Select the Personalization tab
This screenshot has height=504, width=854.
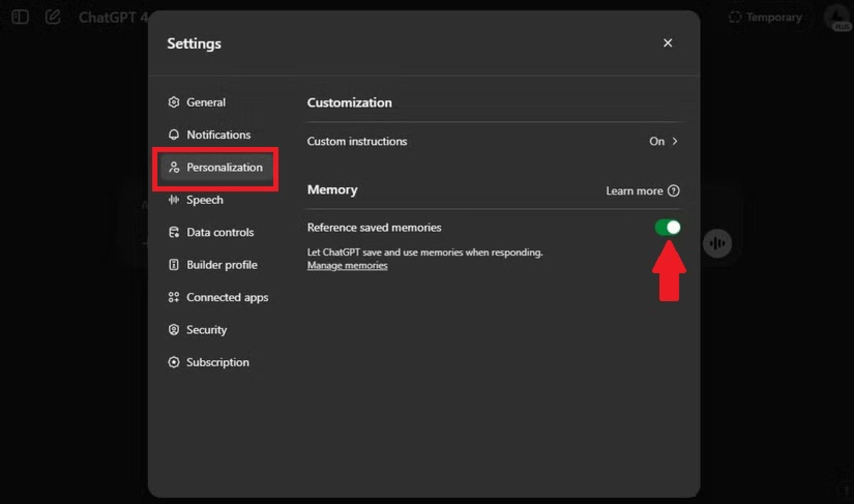216,168
